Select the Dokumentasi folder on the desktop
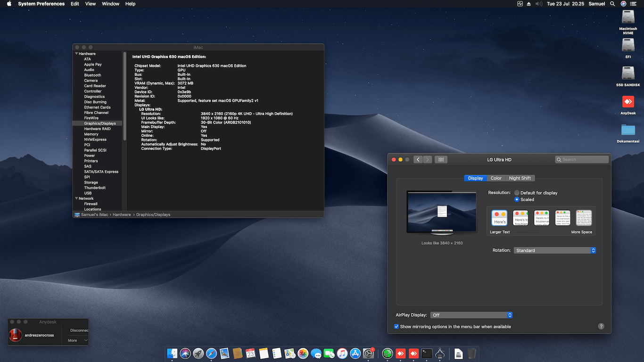Screen dimensions: 644x362 click(628, 132)
